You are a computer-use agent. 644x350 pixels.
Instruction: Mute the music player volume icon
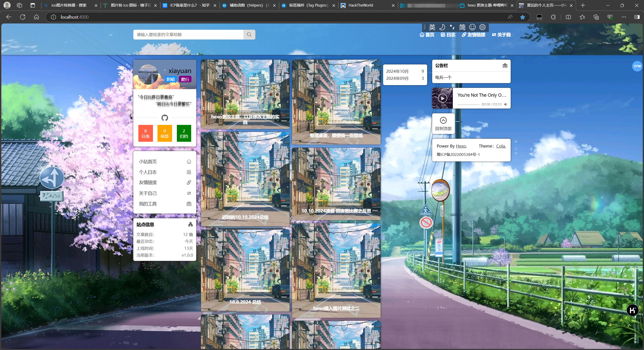pyautogui.click(x=505, y=104)
